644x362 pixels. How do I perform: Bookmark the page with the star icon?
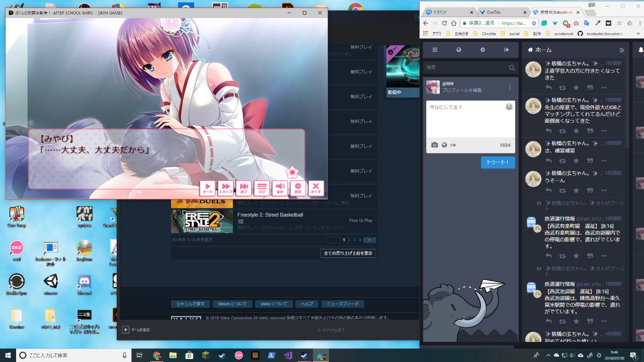(534, 23)
